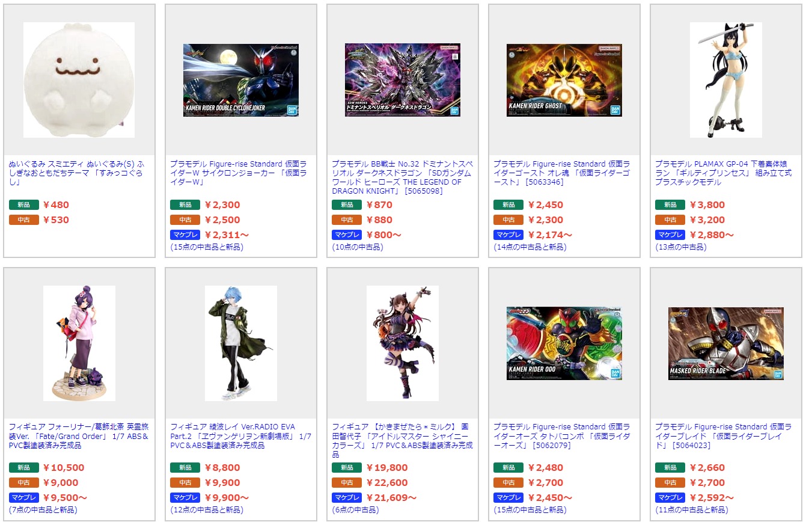Open the Kamen Rider Ghost box image
Screen dimensions: 812x522
click(564, 80)
